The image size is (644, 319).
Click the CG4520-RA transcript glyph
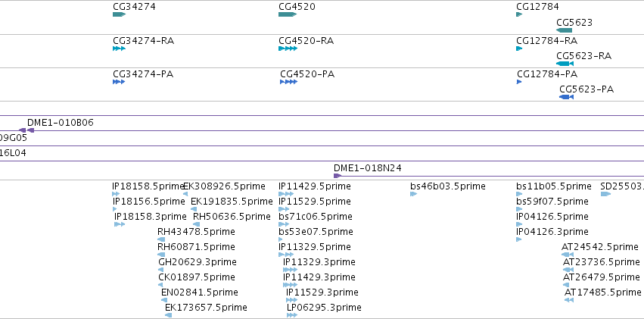coord(288,48)
